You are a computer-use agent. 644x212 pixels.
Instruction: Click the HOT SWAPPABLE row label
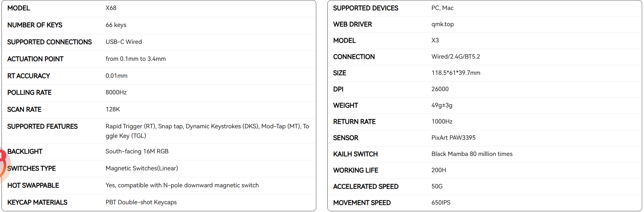[33, 185]
